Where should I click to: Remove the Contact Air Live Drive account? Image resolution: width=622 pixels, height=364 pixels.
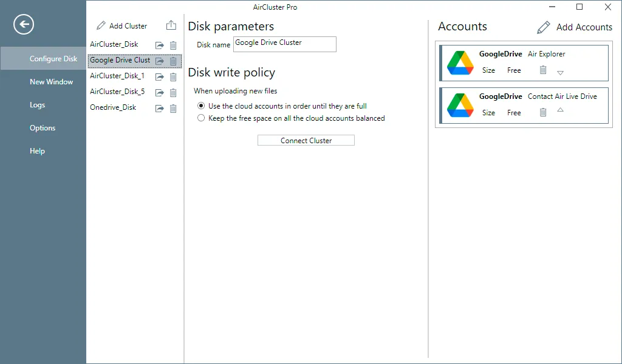543,112
